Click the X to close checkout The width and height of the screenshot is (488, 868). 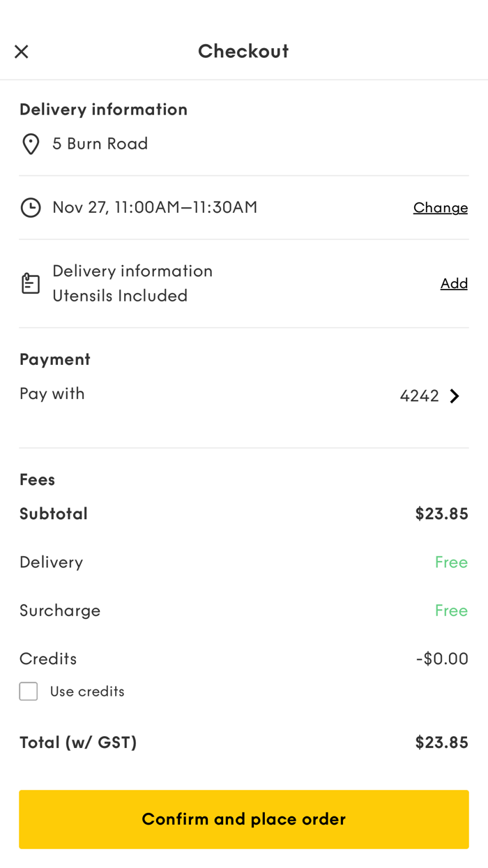point(21,51)
